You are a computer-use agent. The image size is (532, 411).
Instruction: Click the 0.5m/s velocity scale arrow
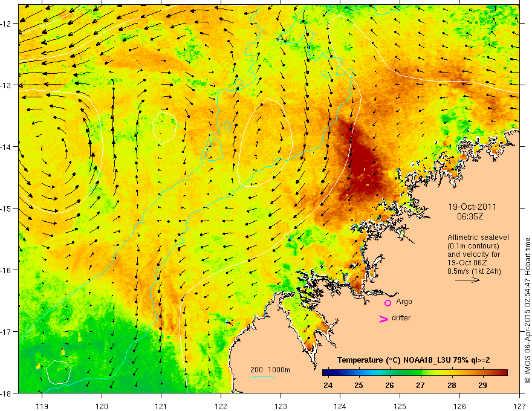click(467, 280)
